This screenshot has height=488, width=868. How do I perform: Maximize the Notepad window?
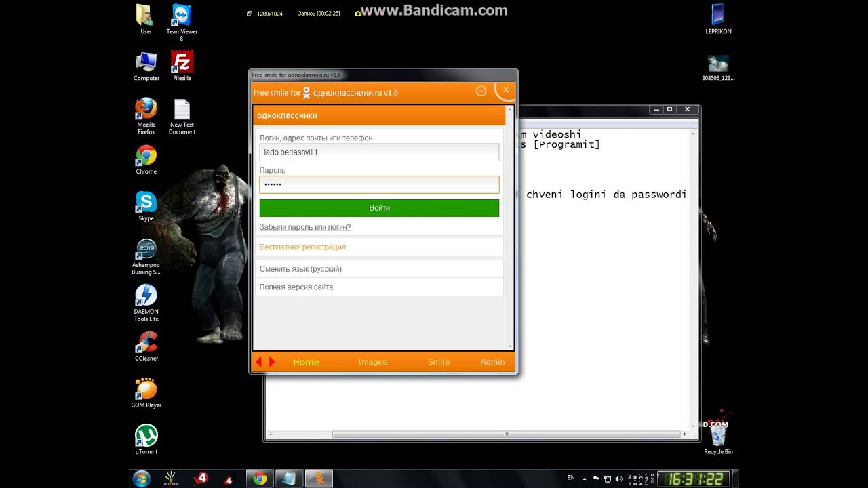point(669,109)
